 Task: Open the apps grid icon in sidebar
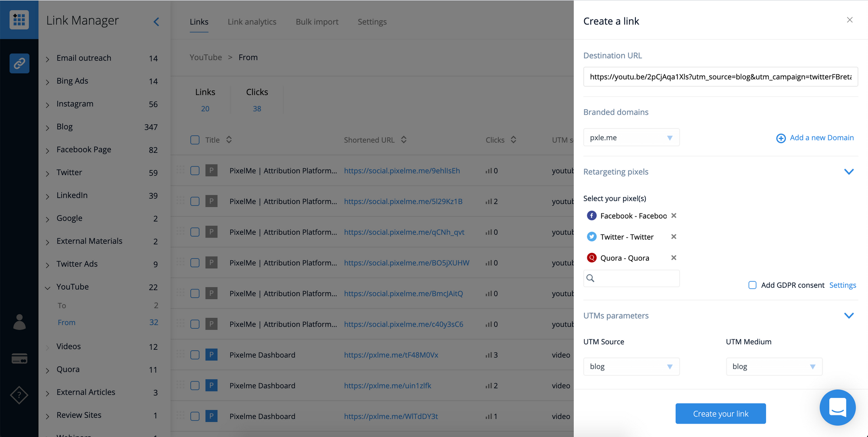click(19, 20)
